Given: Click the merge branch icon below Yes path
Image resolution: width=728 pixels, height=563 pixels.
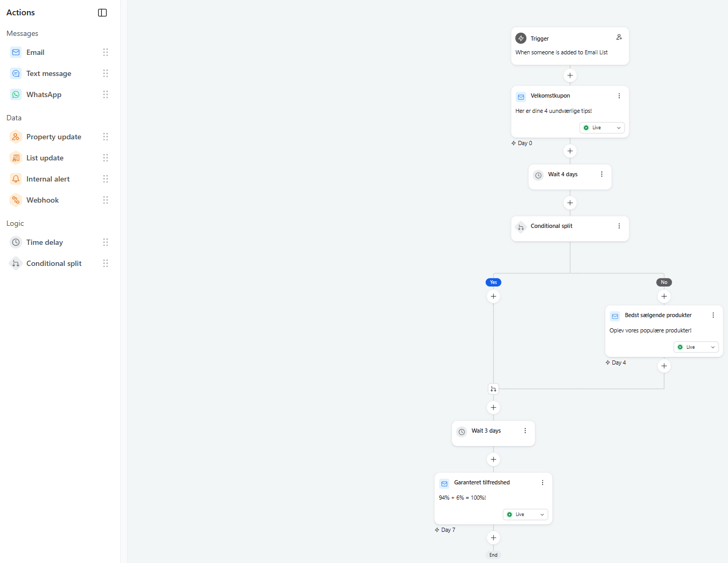Looking at the screenshot, I should pos(494,389).
